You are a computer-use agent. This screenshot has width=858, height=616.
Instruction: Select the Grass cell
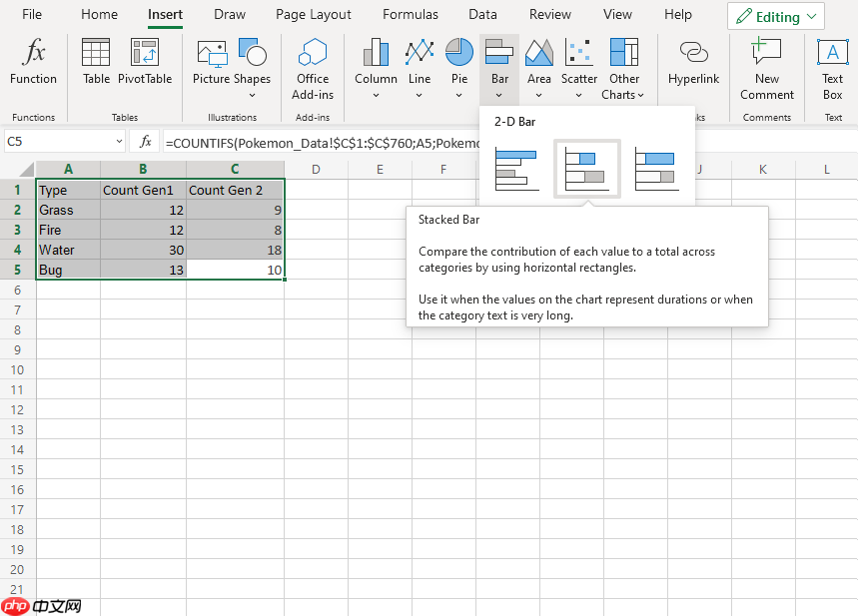(x=68, y=210)
